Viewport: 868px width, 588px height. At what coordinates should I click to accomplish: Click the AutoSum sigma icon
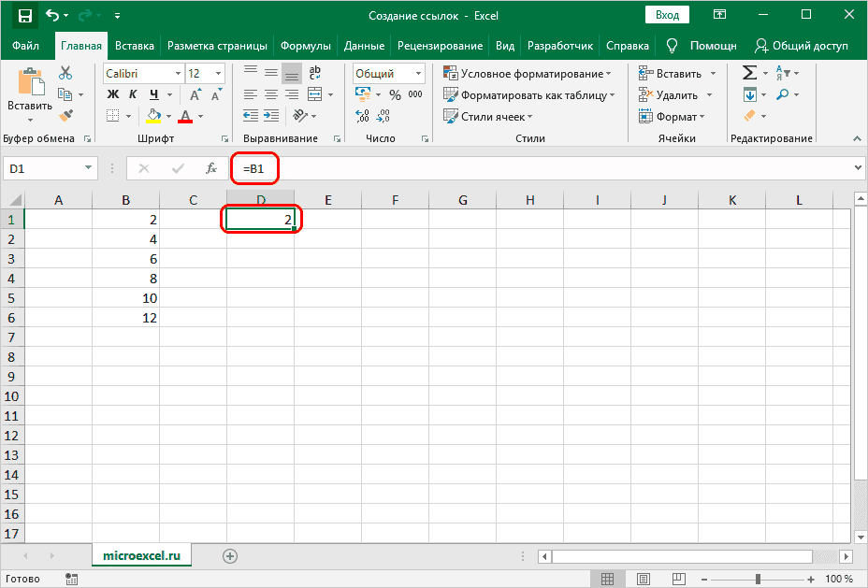[749, 73]
